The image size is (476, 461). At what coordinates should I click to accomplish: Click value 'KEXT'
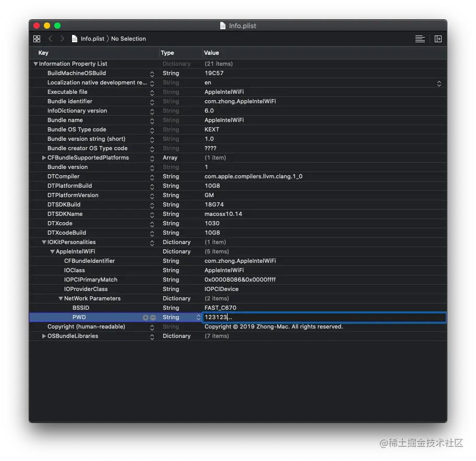coord(211,129)
